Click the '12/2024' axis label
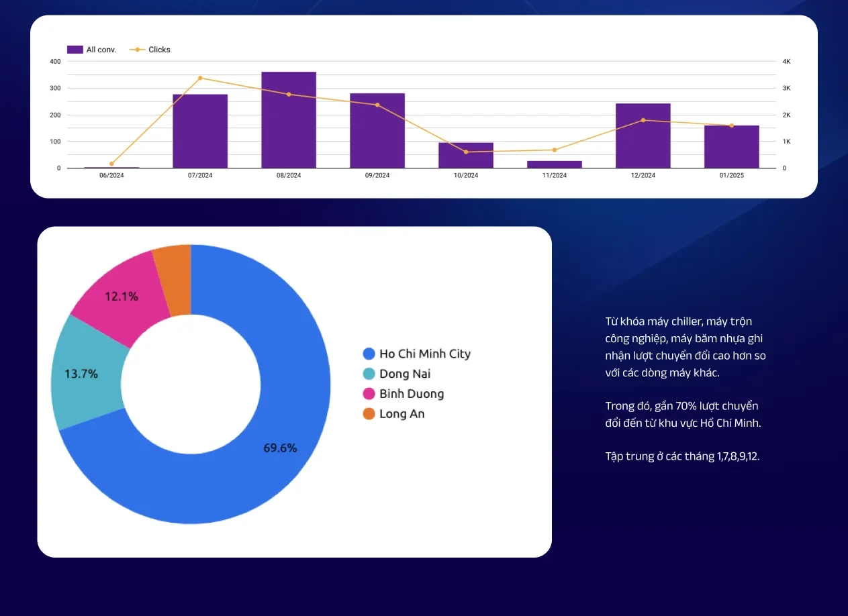Image resolution: width=848 pixels, height=616 pixels. [x=643, y=175]
